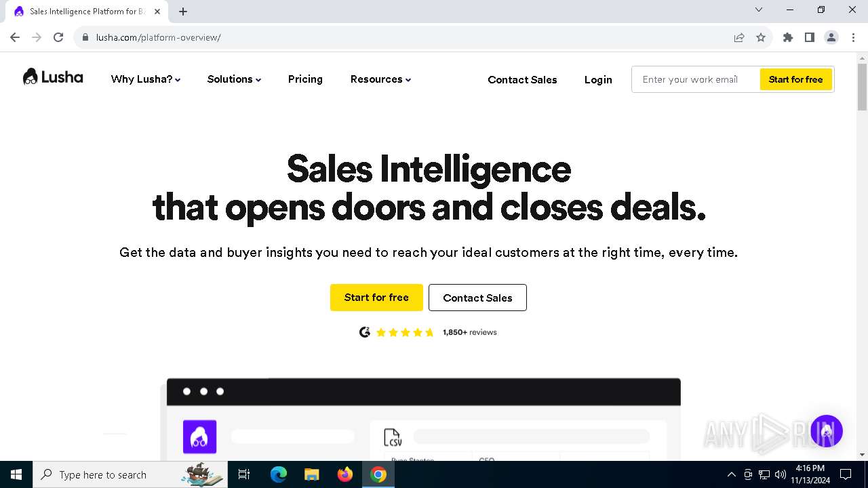
Task: Click header Start for free button
Action: coord(795,79)
